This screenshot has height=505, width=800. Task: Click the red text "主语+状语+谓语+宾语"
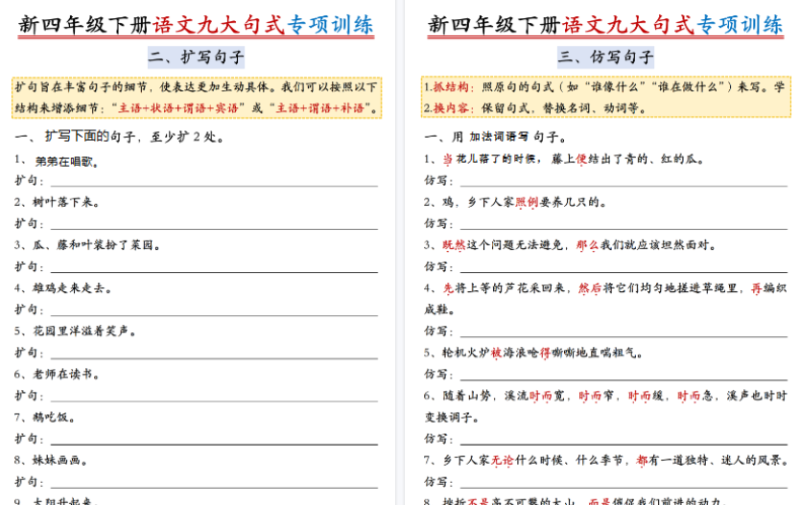[179, 108]
